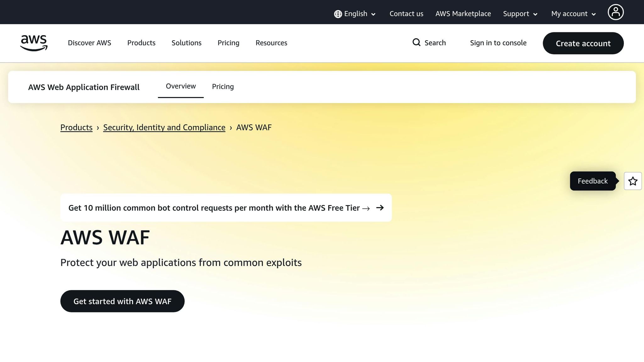Click the Create account button
Image resolution: width=644 pixels, height=362 pixels.
point(583,43)
